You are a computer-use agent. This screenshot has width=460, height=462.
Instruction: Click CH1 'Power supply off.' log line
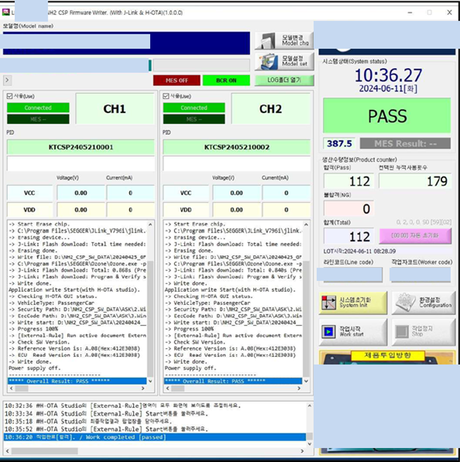[x=35, y=368]
